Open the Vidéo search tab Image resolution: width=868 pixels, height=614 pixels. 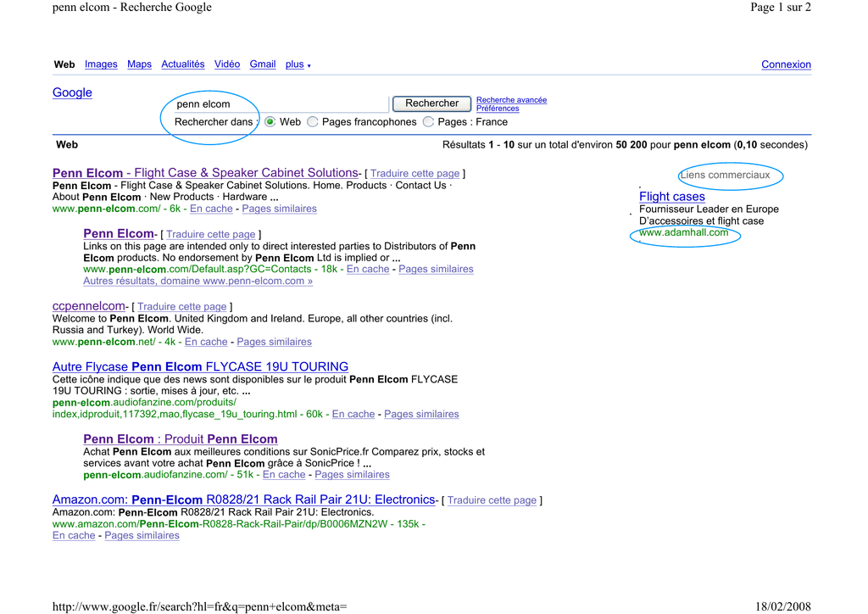227,64
